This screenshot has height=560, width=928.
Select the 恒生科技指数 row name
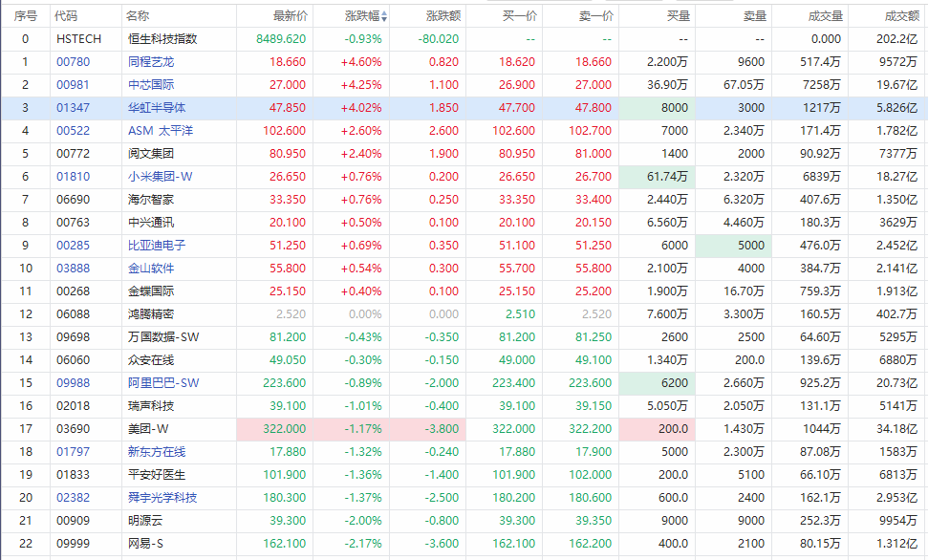click(x=162, y=39)
